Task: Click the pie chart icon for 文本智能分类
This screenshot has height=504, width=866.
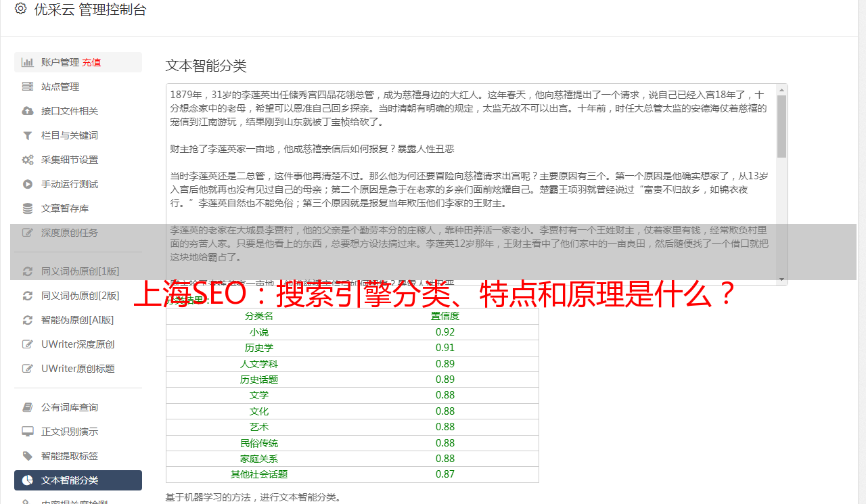Action: tap(28, 480)
